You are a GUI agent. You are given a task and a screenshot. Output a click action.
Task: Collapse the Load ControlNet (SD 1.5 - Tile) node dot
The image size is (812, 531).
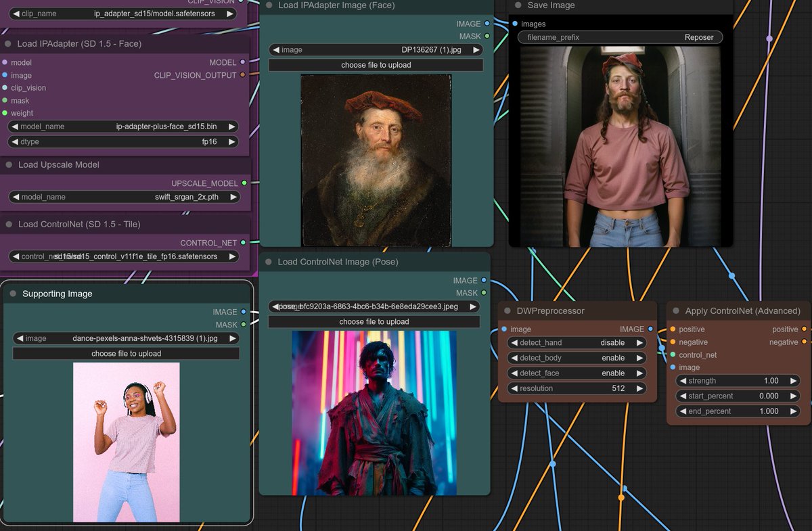pos(8,225)
